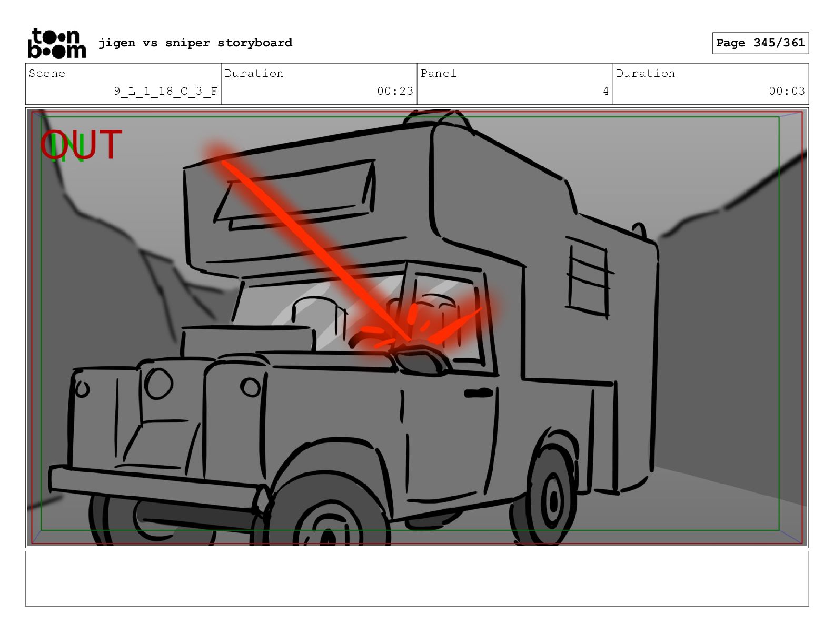Click the panel number '4'
Viewport: 834px width, 644px height.
coord(605,91)
